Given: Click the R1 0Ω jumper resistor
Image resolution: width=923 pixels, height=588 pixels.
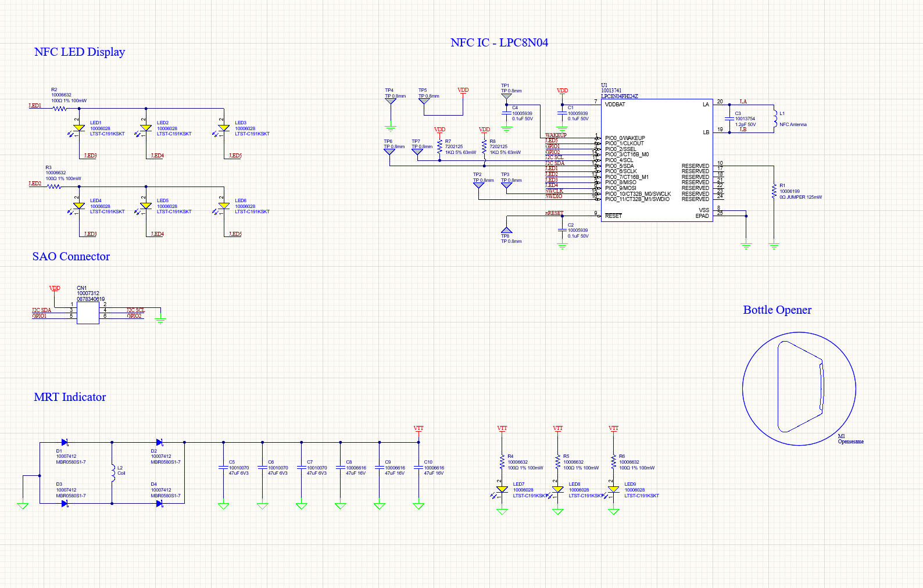Looking at the screenshot, I should pos(774,191).
